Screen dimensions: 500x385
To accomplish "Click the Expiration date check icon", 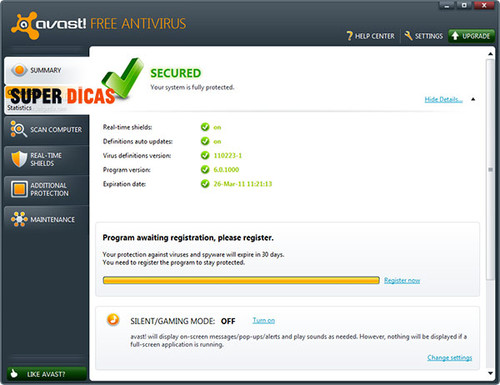I will tap(205, 184).
